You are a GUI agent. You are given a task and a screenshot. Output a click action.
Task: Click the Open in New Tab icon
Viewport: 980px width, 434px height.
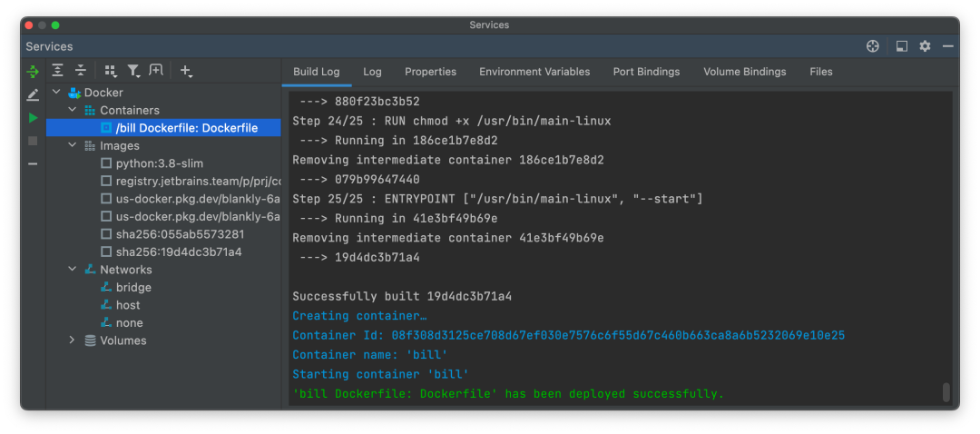[x=156, y=71]
